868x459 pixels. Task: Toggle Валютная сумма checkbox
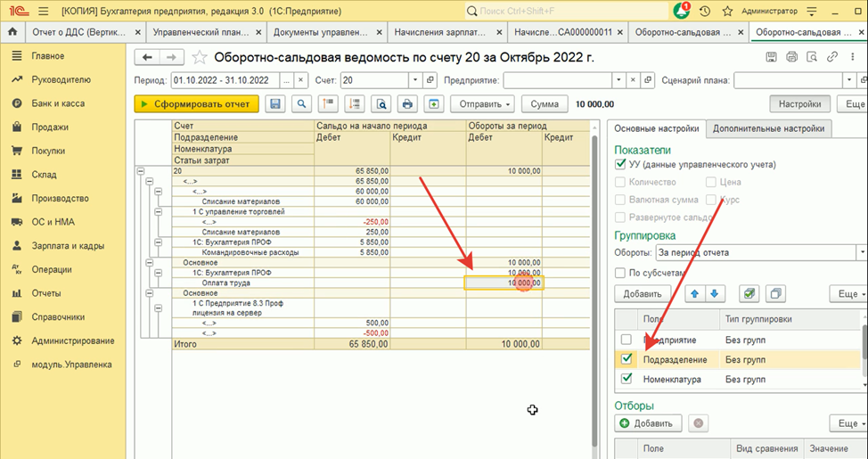[x=620, y=200]
